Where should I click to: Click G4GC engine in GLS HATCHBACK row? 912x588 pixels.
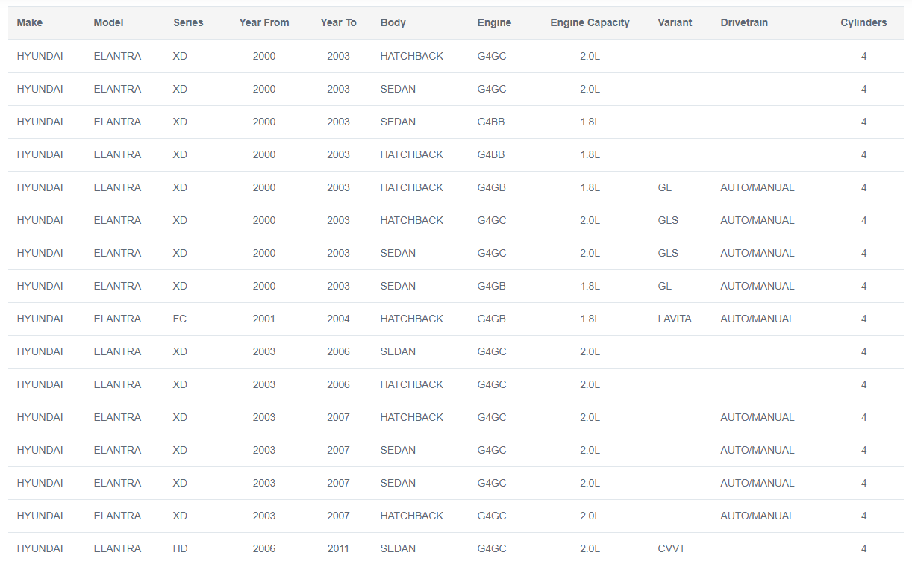click(492, 220)
